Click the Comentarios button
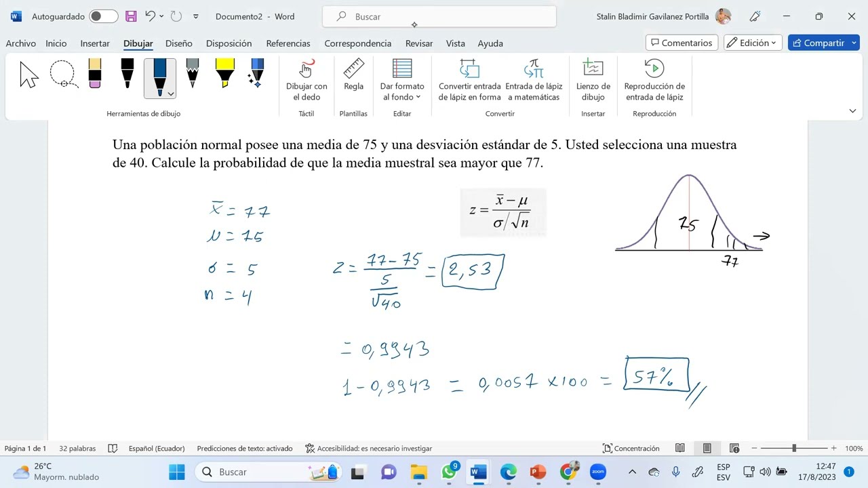Image resolution: width=868 pixels, height=488 pixels. point(682,43)
